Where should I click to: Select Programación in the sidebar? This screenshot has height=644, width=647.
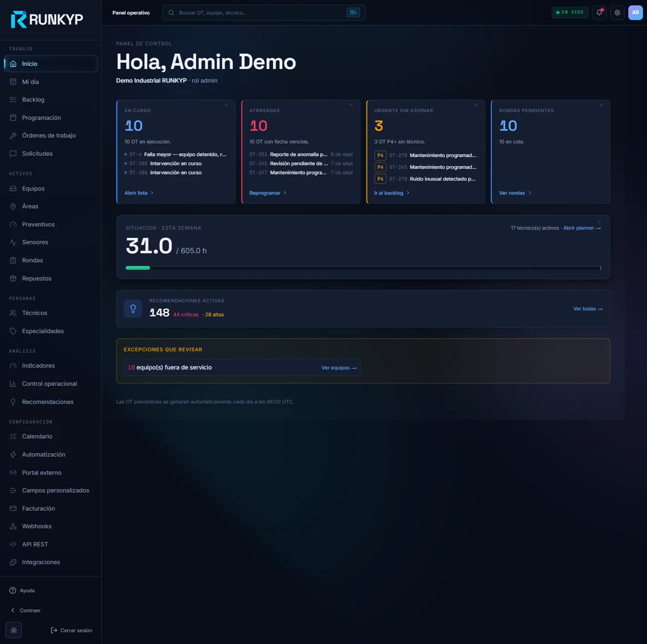tap(51, 118)
